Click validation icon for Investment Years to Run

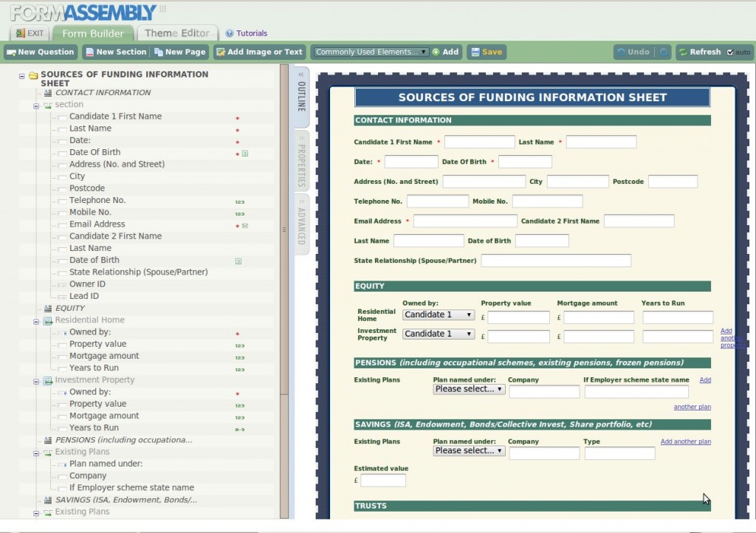240,430
